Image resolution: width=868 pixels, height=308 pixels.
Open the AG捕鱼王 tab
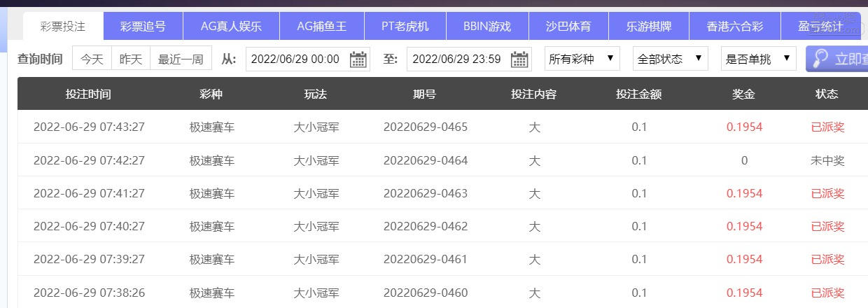pos(321,27)
